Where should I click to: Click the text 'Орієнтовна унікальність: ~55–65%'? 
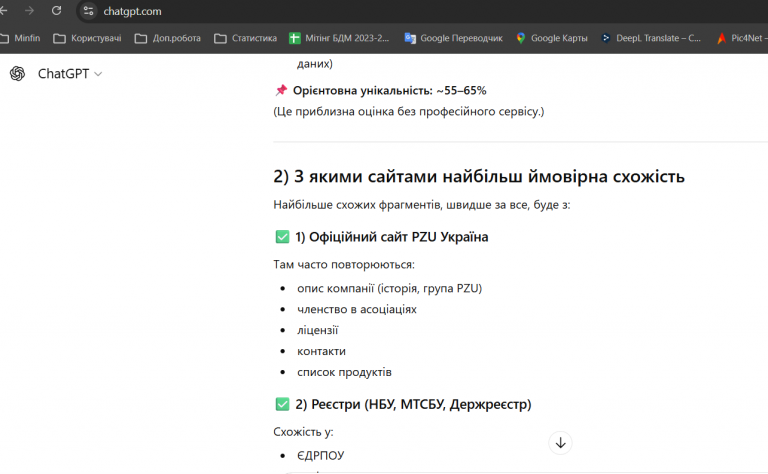click(389, 91)
